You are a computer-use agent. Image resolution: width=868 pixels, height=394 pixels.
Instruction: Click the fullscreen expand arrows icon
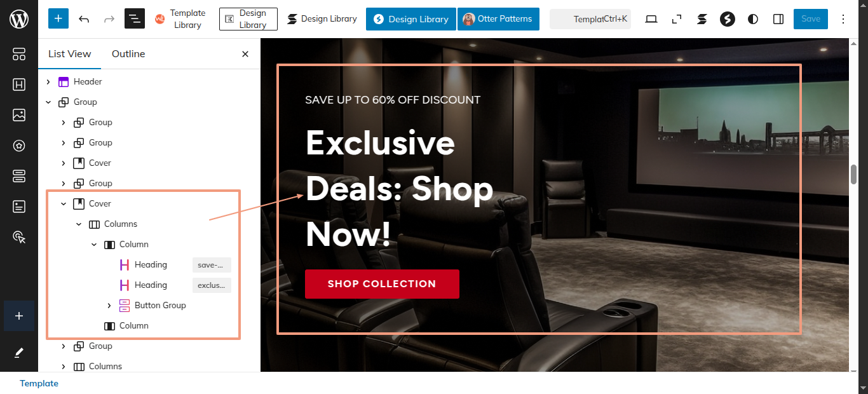pos(676,19)
